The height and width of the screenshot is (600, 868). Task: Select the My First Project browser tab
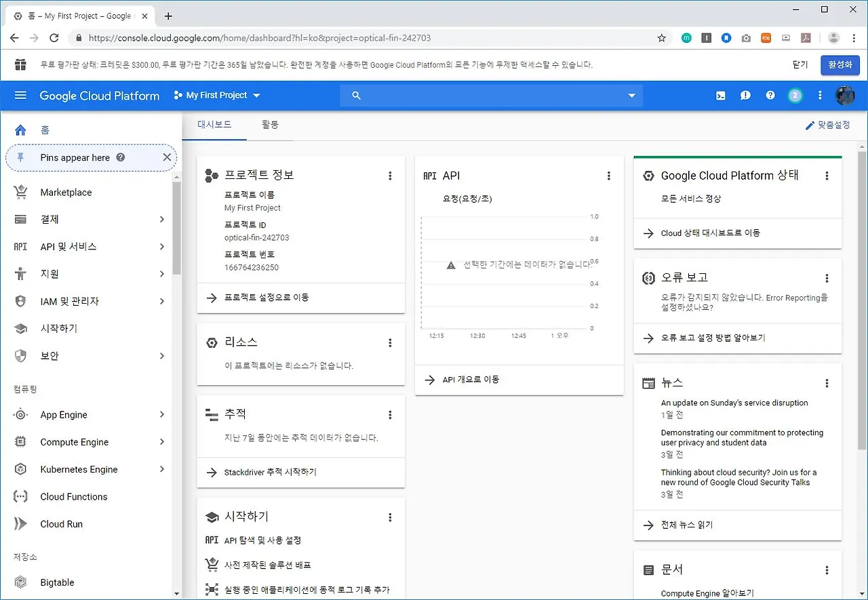(x=80, y=16)
